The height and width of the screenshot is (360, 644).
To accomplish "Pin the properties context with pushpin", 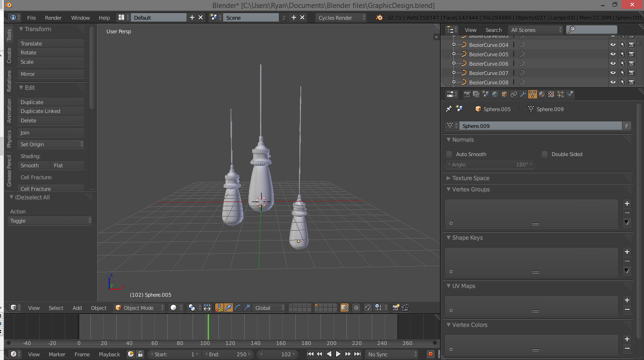I will point(449,109).
